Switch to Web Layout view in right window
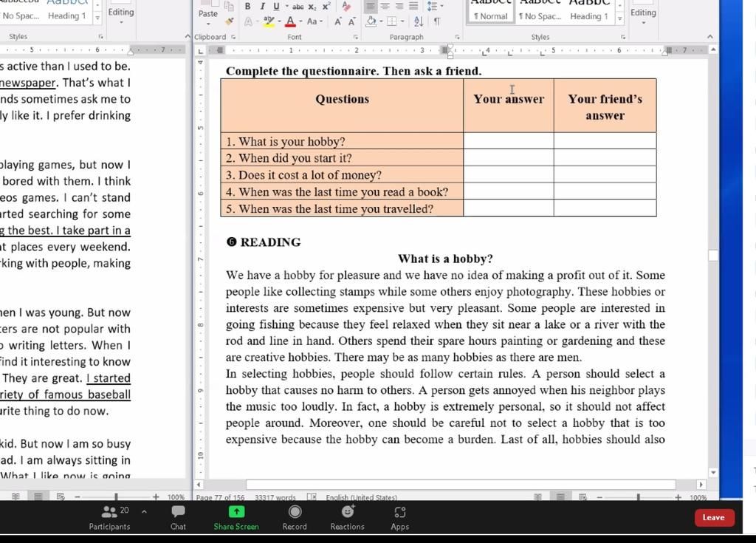This screenshot has width=756, height=543. pyautogui.click(x=583, y=496)
